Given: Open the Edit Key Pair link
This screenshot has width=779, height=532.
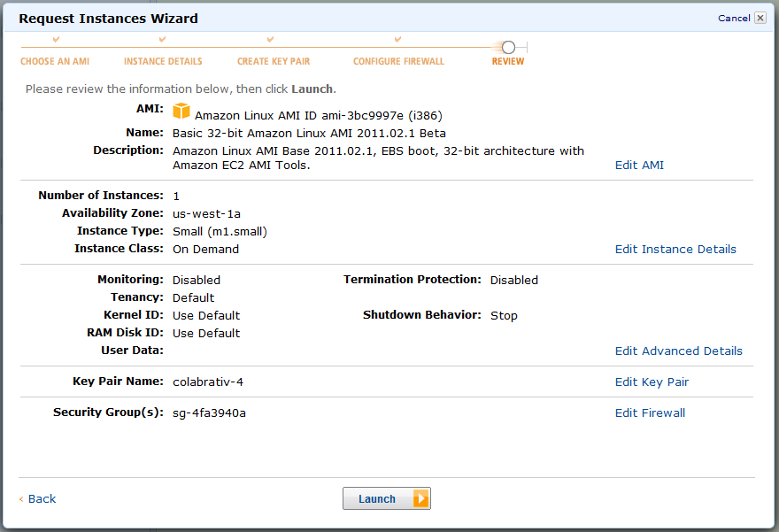Looking at the screenshot, I should coord(652,382).
